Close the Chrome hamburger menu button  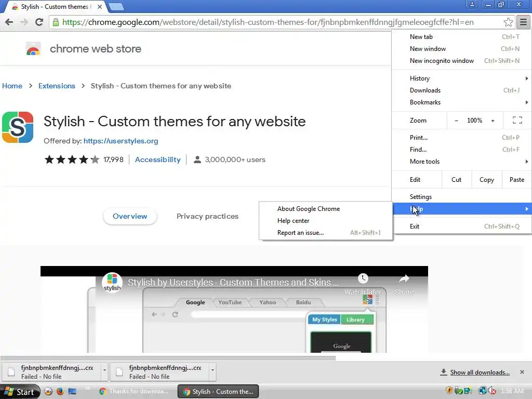523,22
